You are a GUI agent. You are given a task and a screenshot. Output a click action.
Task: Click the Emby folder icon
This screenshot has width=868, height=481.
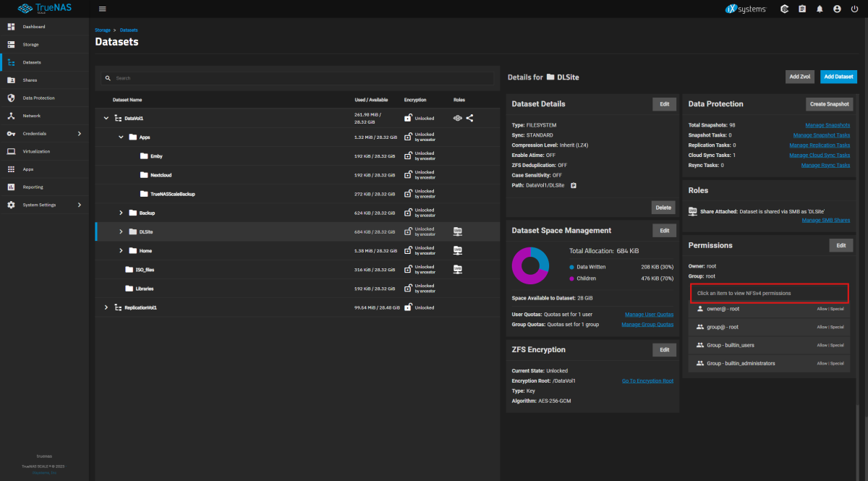[x=144, y=156]
